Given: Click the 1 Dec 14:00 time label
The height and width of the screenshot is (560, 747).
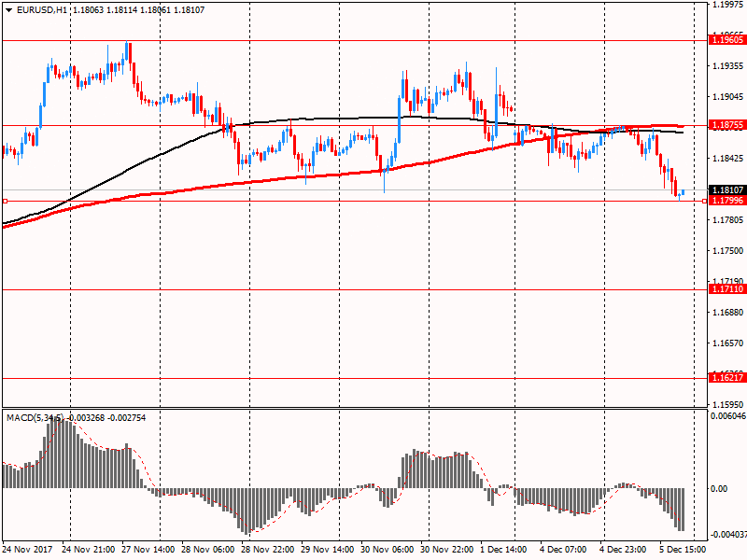Looking at the screenshot, I should 503,550.
